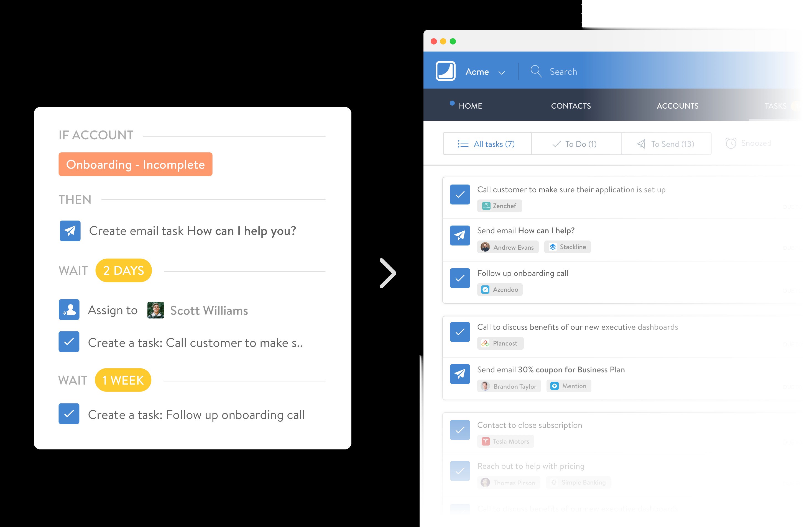Switch to the ACCOUNTS tab
The height and width of the screenshot is (527, 812).
point(678,106)
